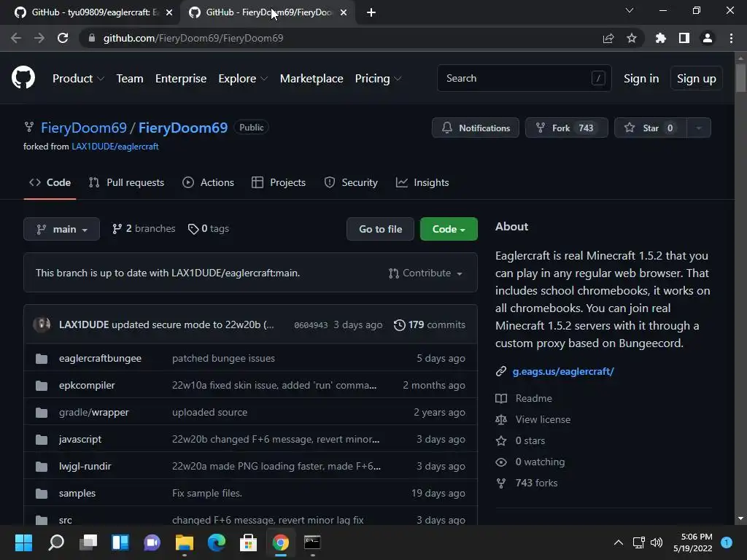Viewport: 747px width, 560px height.
Task: Open the Chrome profile avatar icon
Action: click(x=708, y=38)
